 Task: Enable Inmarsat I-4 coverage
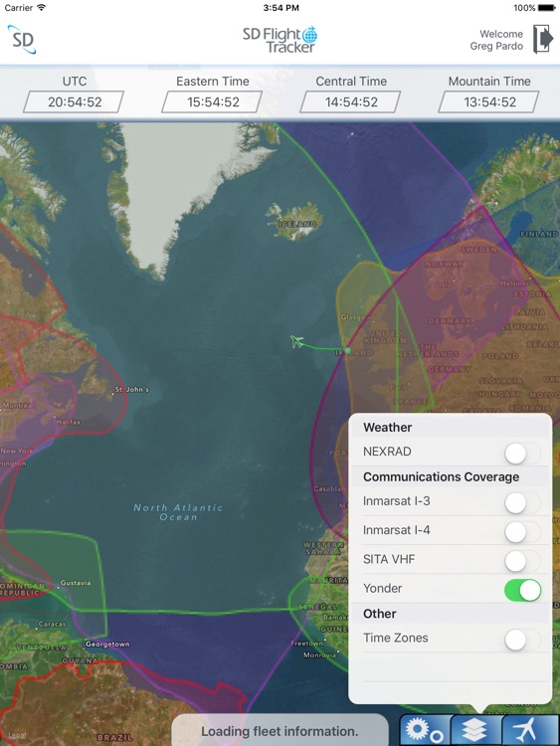(522, 531)
